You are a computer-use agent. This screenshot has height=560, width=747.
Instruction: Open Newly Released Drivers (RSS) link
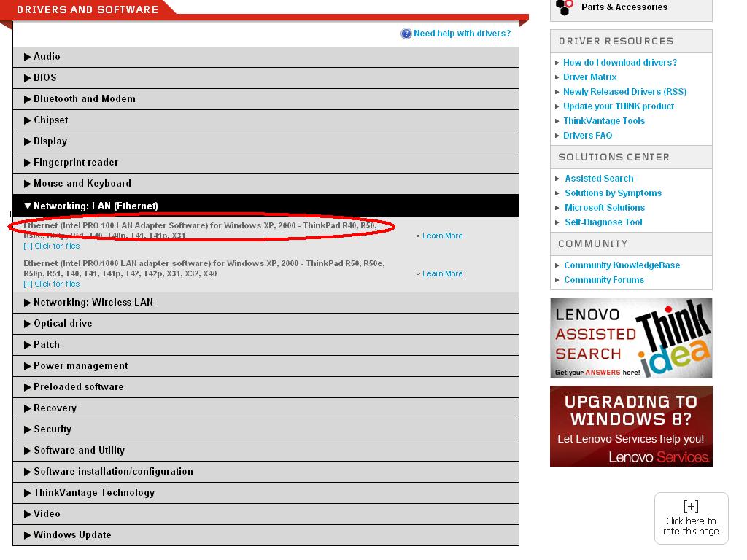[624, 92]
